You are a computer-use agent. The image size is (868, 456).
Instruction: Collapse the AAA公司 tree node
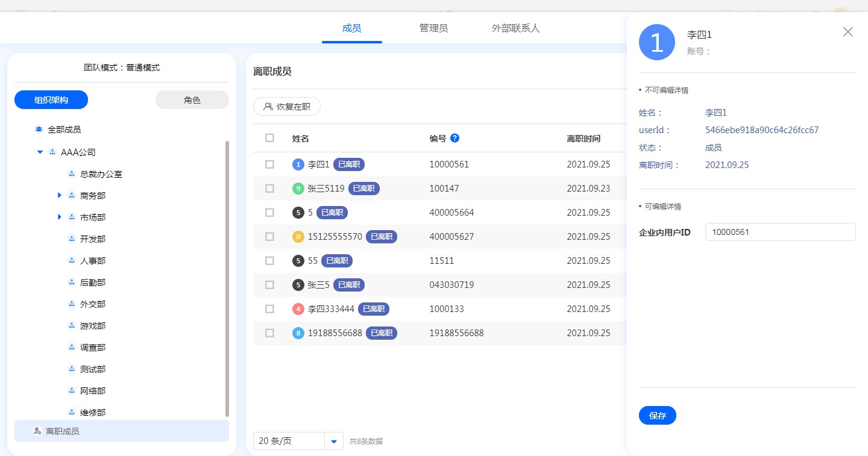click(x=40, y=152)
